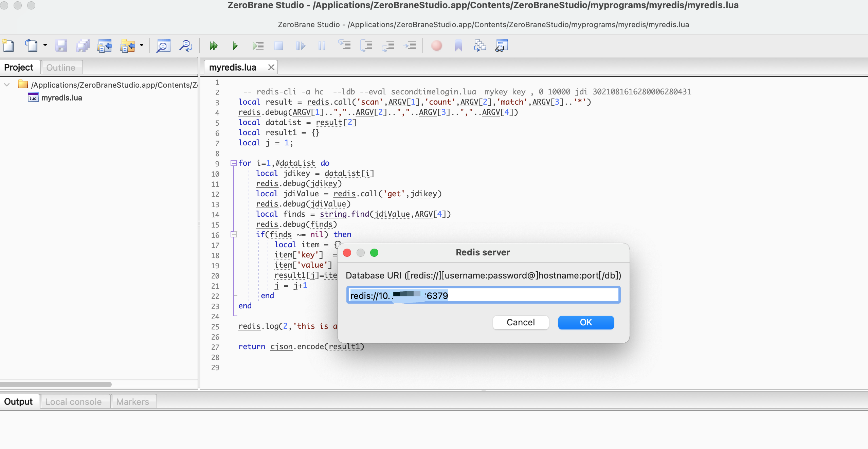
Task: Open the project directory dropdown arrow
Action: pyautogui.click(x=142, y=46)
